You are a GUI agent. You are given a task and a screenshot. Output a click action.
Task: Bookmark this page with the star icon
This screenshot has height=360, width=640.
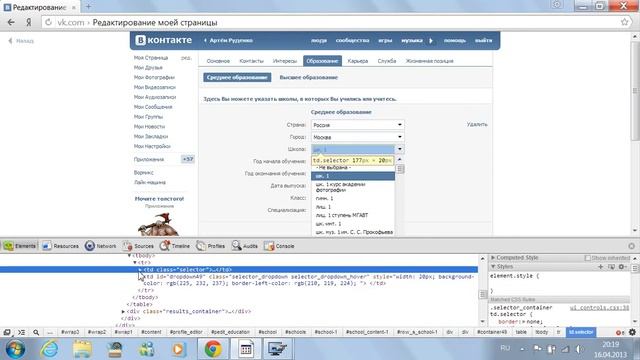624,22
